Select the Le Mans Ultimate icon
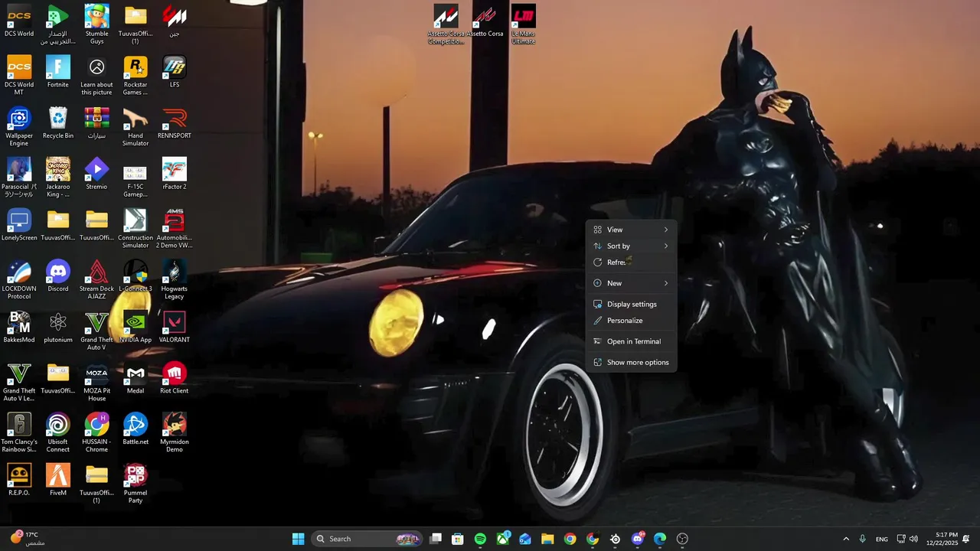Viewport: 980px width, 551px height. click(x=524, y=24)
